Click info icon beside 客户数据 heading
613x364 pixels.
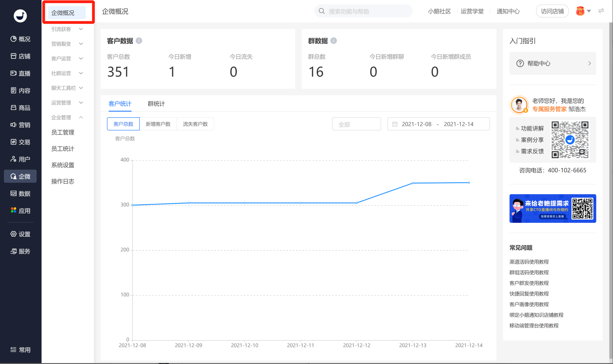tap(139, 41)
